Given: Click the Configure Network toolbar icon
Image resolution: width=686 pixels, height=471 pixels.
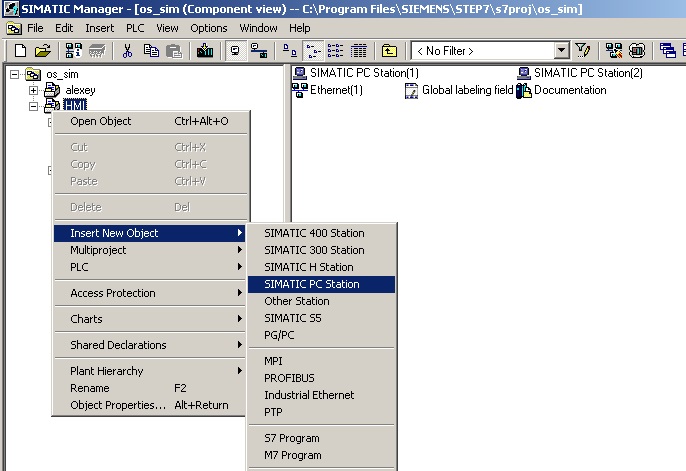Looking at the screenshot, I should (614, 51).
